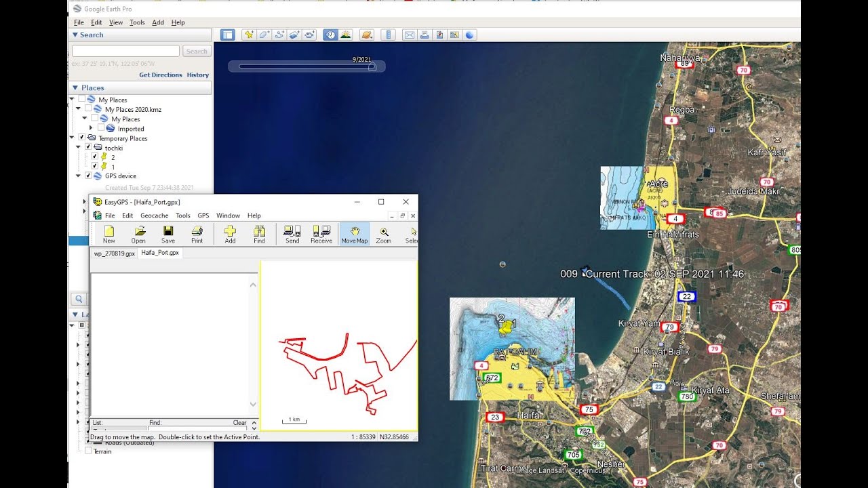Check the top-level My Places checkbox

pos(82,99)
